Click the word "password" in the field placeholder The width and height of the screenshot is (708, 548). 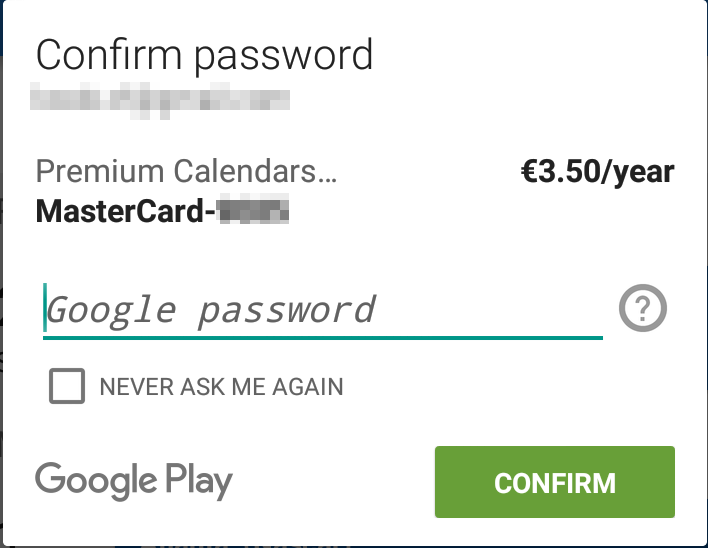point(286,310)
